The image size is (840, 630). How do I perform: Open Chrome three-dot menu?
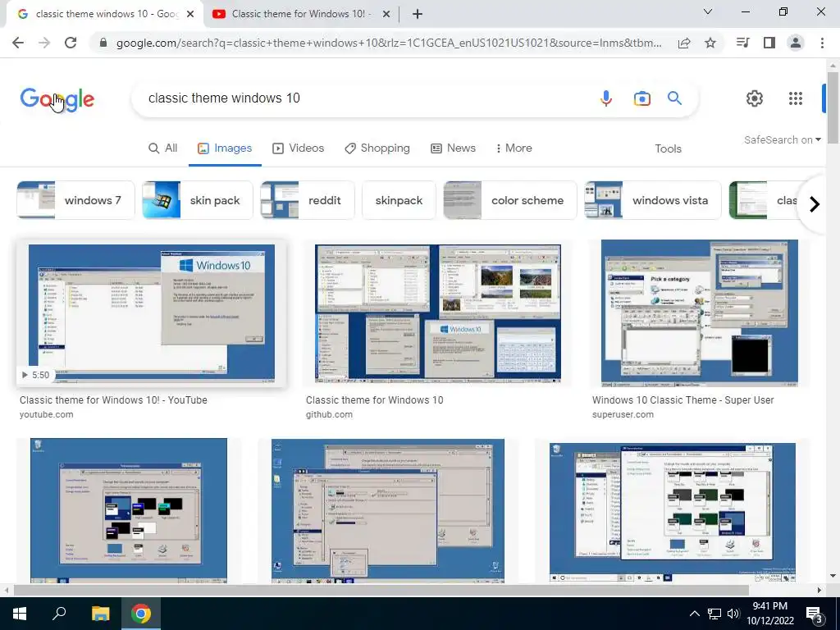(x=822, y=43)
